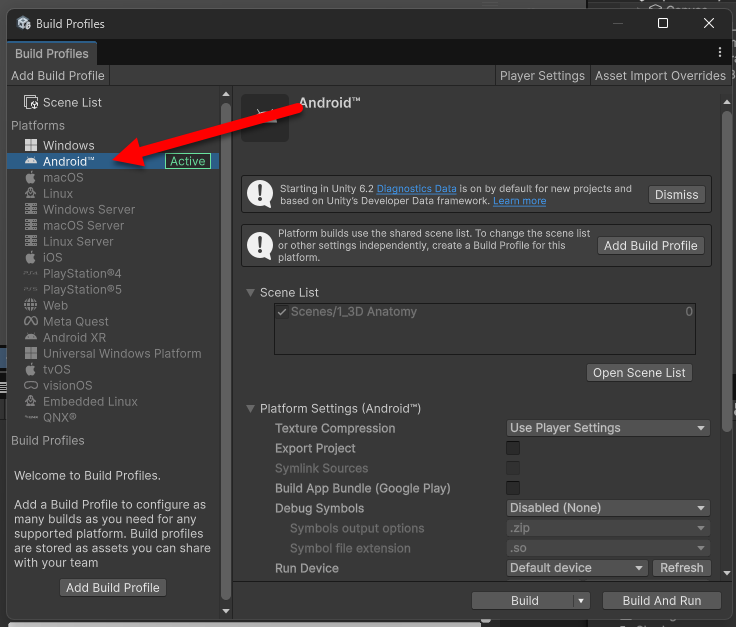Screen dimensions: 736x627
Task: Refresh the Run Device list
Action: pyautogui.click(x=682, y=568)
